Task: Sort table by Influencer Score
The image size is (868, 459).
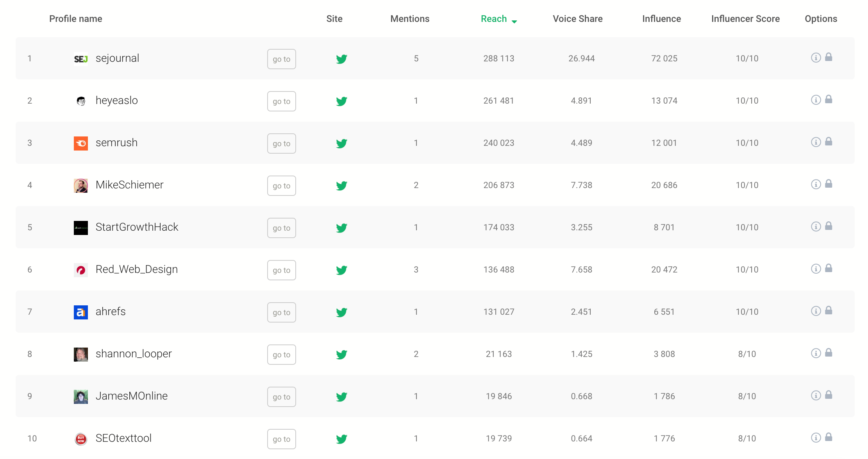Action: pyautogui.click(x=745, y=19)
